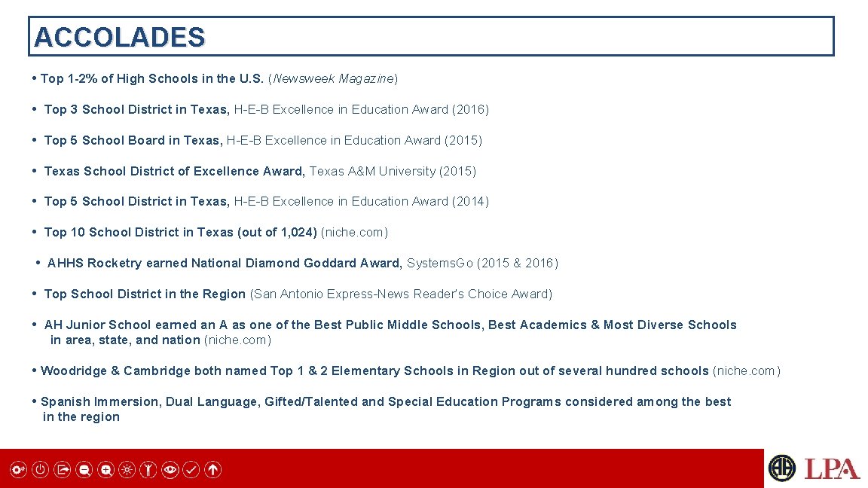Viewport: 868px width, 488px height.
Task: Toggle the checkmark icon on
Action: pos(191,470)
